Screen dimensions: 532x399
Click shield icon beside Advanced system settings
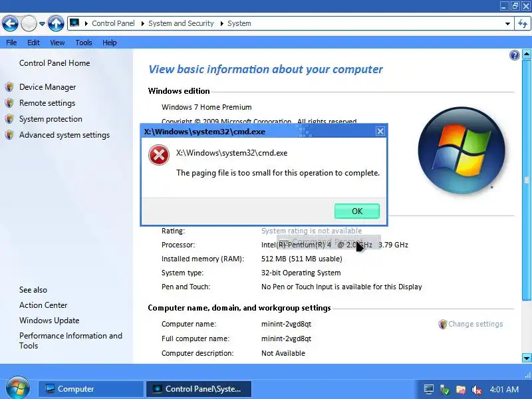9,135
